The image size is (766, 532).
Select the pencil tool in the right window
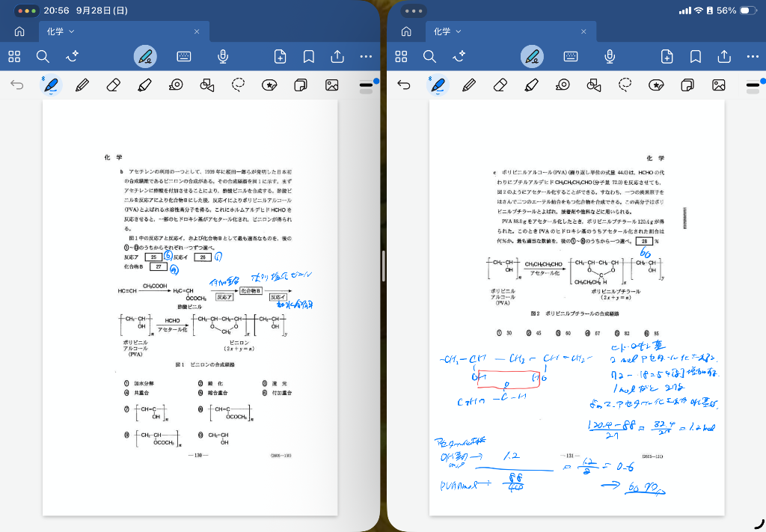point(469,85)
